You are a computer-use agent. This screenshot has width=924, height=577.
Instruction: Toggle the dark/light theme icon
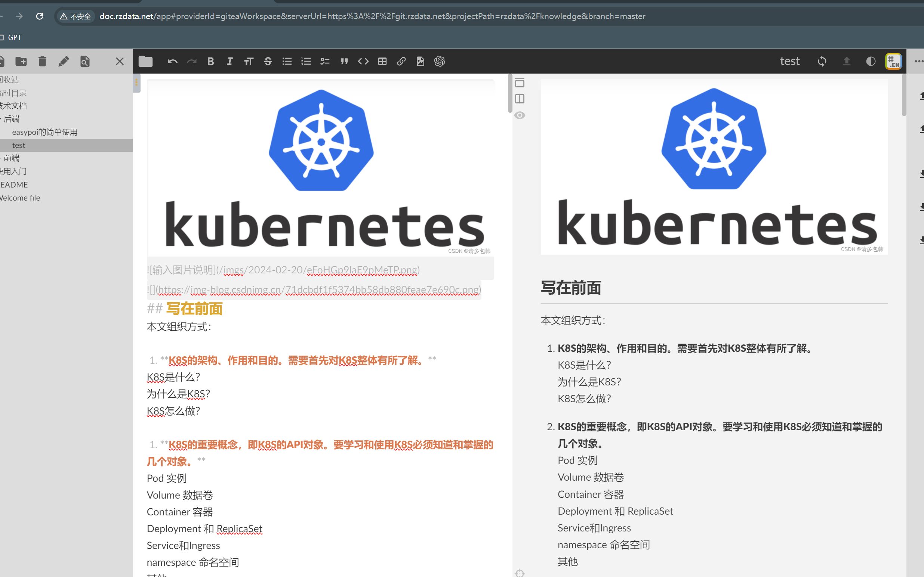point(871,61)
